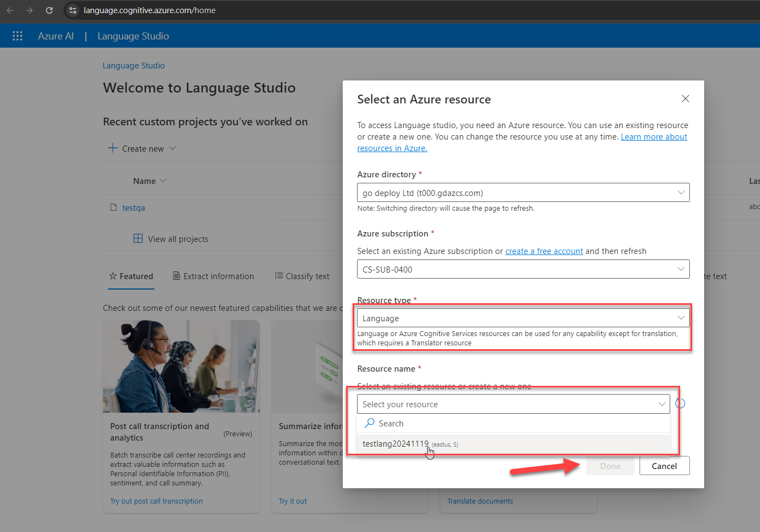Click the Language Studio breadcrumb link

pyautogui.click(x=134, y=65)
